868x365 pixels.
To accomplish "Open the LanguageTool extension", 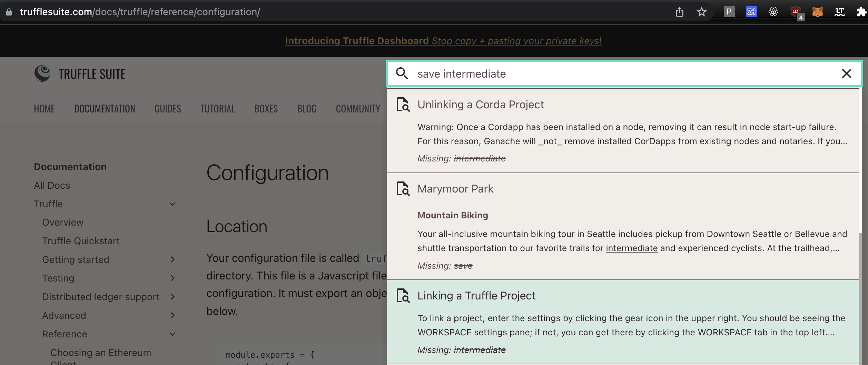I will pyautogui.click(x=840, y=11).
